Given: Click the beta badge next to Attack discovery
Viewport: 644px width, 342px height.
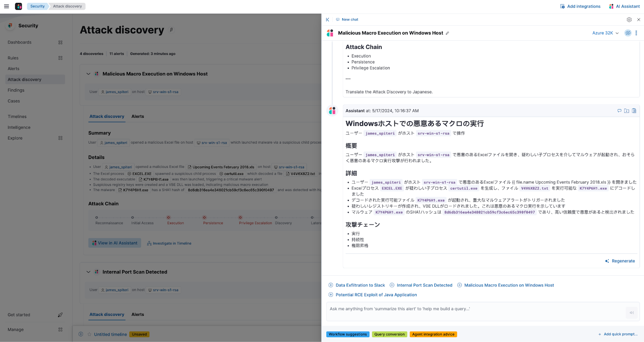Looking at the screenshot, I should click(171, 30).
